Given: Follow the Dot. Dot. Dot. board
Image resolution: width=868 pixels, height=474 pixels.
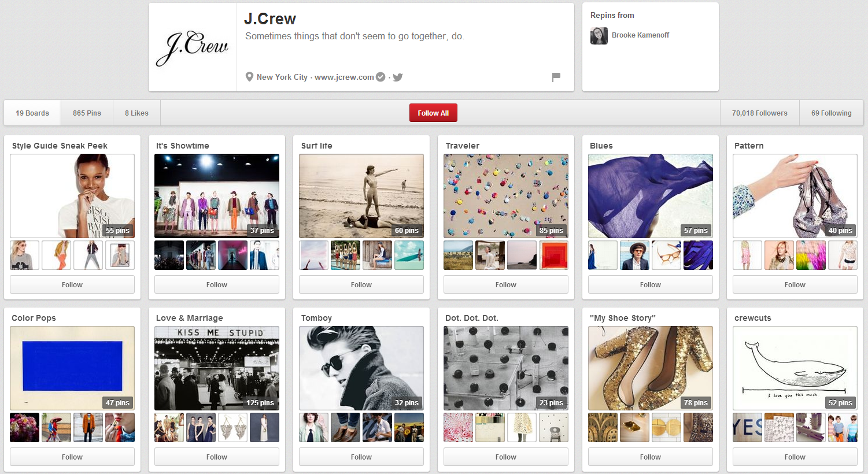Looking at the screenshot, I should point(506,457).
